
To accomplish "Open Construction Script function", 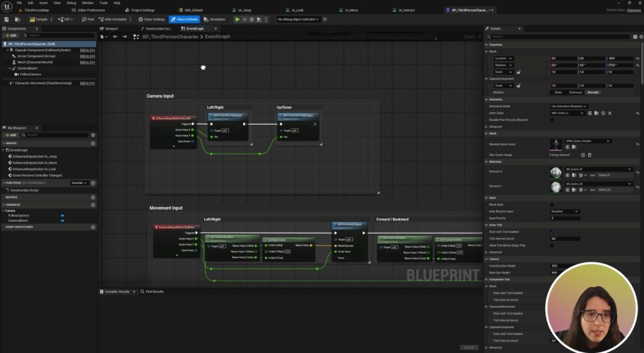I will (25, 190).
